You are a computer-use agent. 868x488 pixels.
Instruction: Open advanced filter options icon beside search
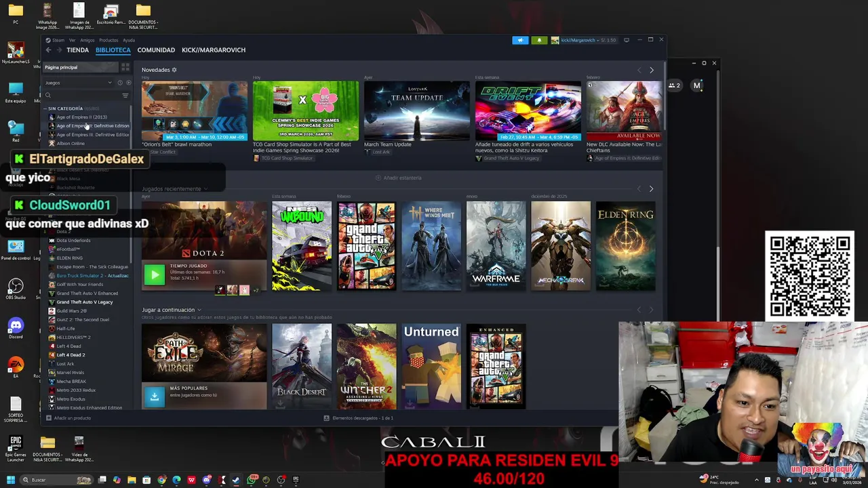(125, 96)
